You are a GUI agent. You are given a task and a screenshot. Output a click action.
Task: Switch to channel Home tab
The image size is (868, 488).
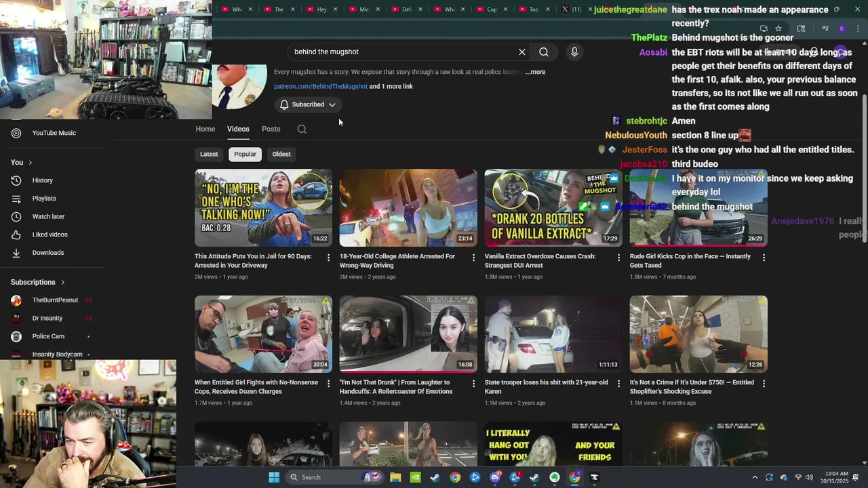(205, 129)
